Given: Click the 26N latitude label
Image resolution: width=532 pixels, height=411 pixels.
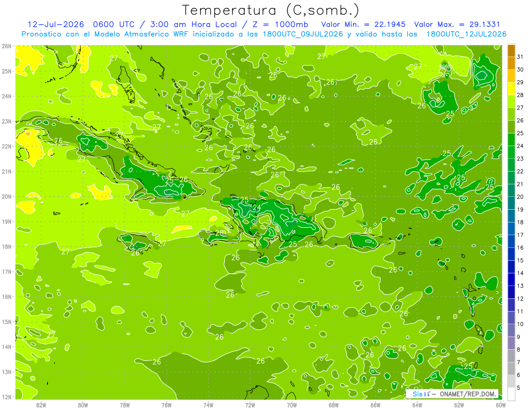Looking at the screenshot, I should tap(6, 46).
